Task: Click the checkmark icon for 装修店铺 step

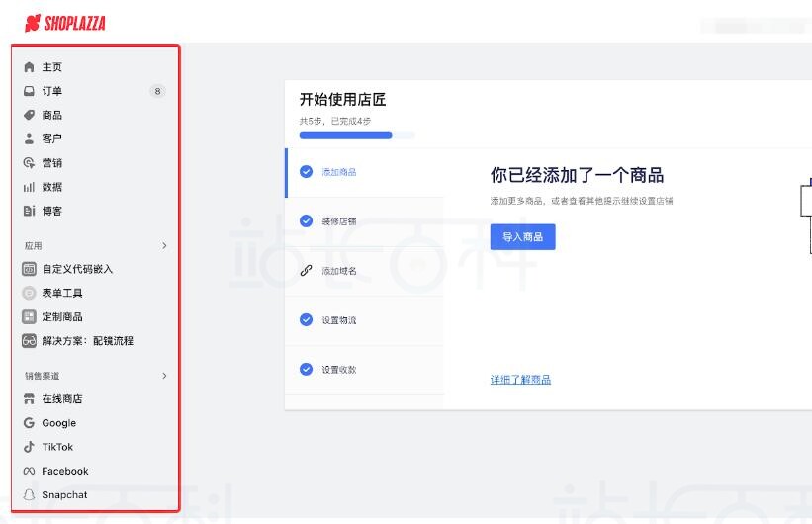Action: click(306, 221)
